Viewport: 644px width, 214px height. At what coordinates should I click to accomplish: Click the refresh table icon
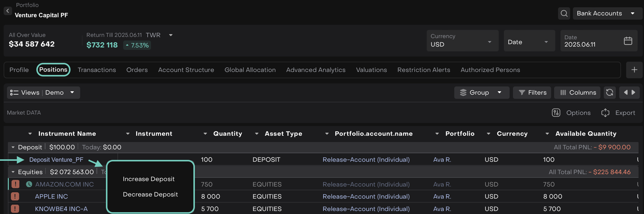(609, 92)
